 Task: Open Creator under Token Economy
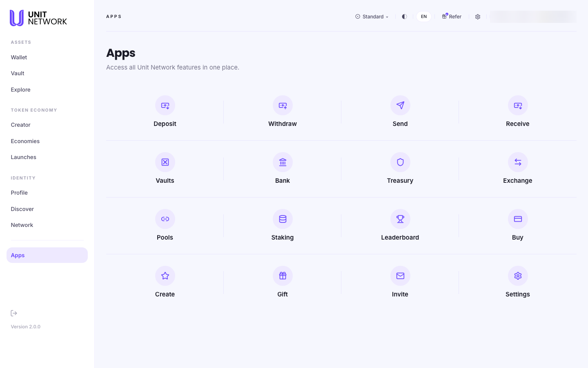20,125
